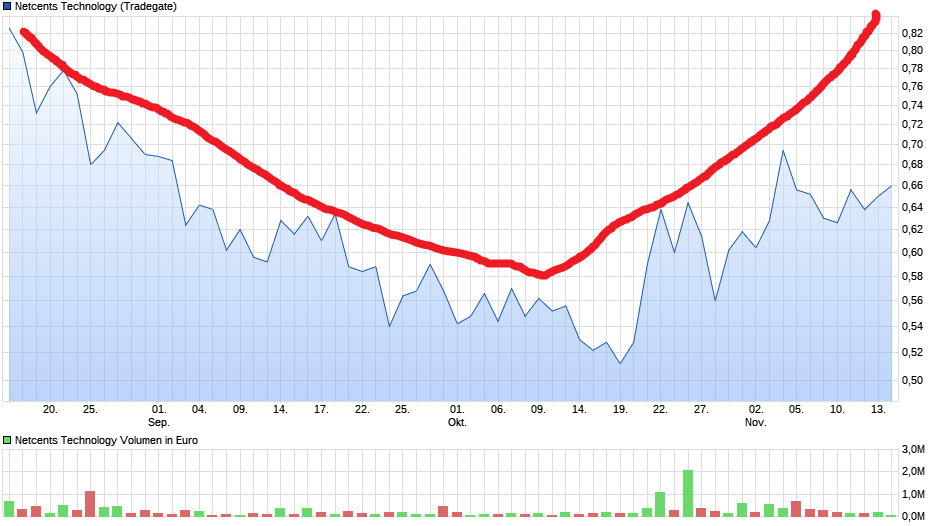This screenshot has width=940, height=526.
Task: Click the chart title 'Netcents Technology (Tradegate)'
Action: click(x=96, y=7)
